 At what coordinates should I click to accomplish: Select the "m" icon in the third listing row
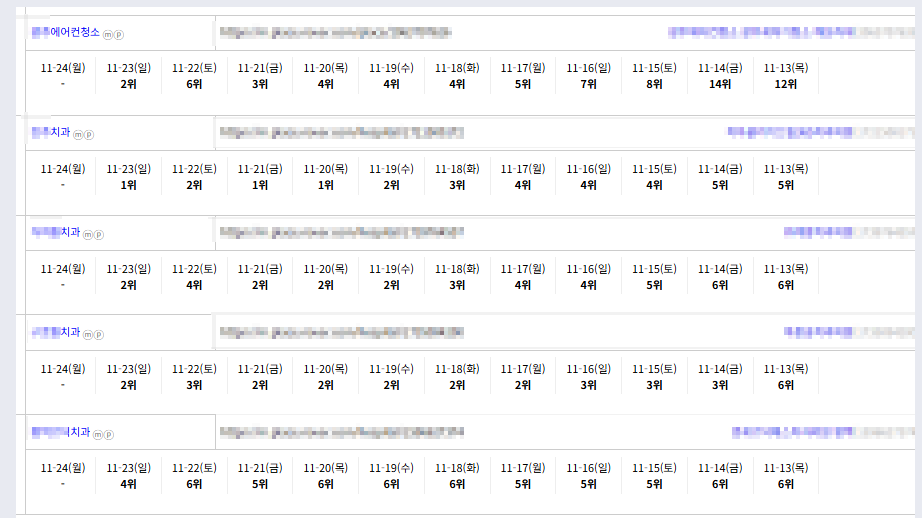click(x=88, y=234)
